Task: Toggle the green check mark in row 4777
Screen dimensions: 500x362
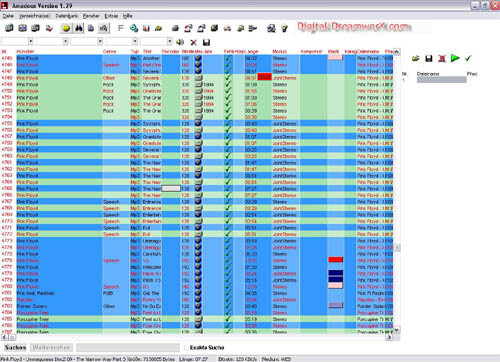Action: pos(228,267)
